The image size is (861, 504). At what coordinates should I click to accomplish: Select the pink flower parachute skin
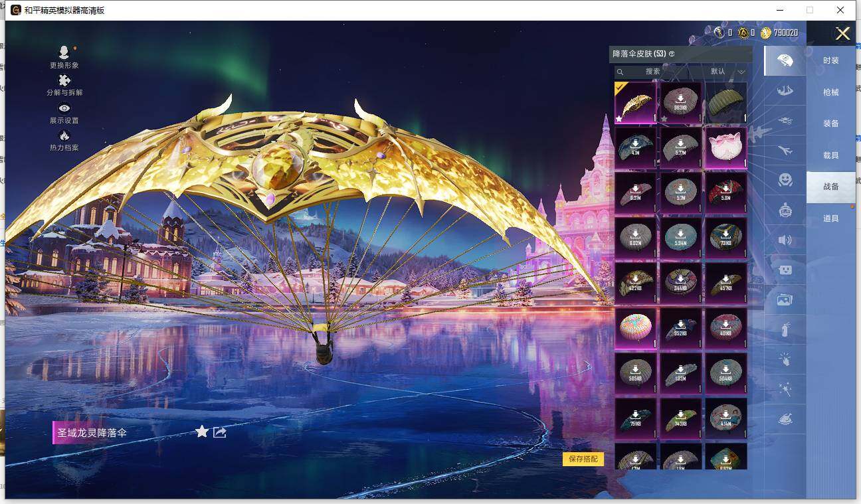(725, 147)
